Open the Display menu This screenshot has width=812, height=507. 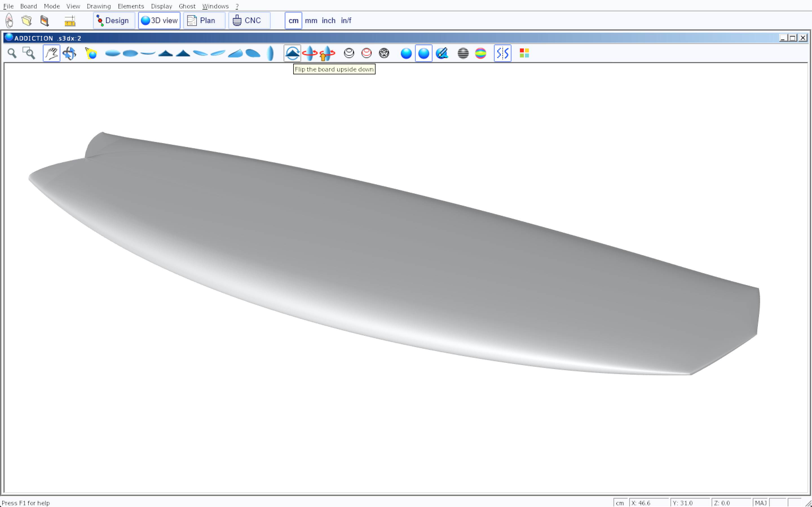coord(161,6)
